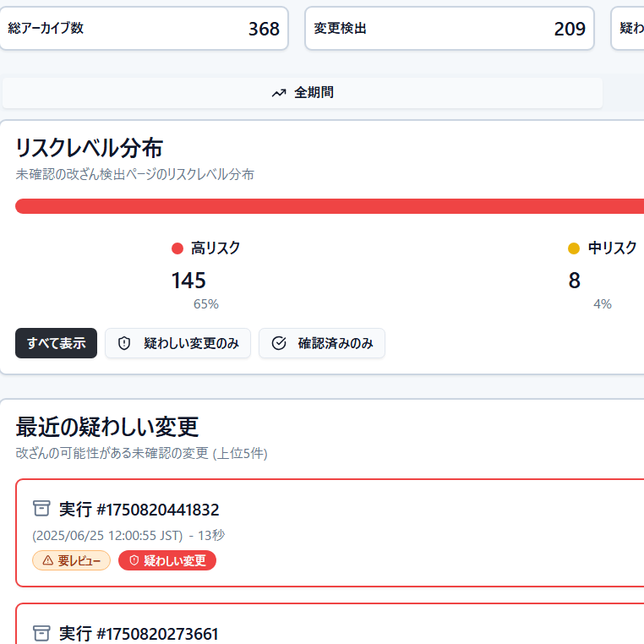Screen dimensions: 644x644
Task: Click the red 高リスク legend dot
Action: point(177,248)
